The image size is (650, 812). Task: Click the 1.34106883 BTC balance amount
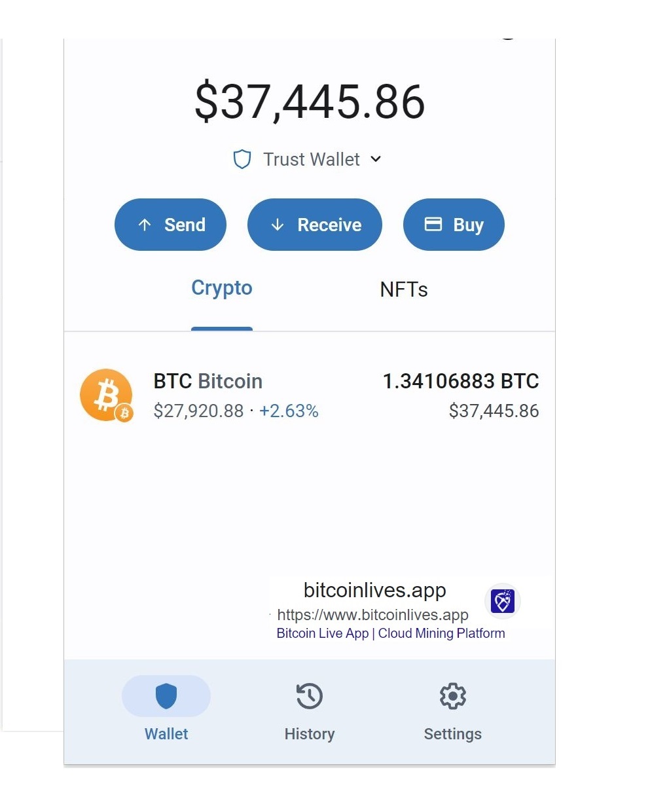[461, 381]
